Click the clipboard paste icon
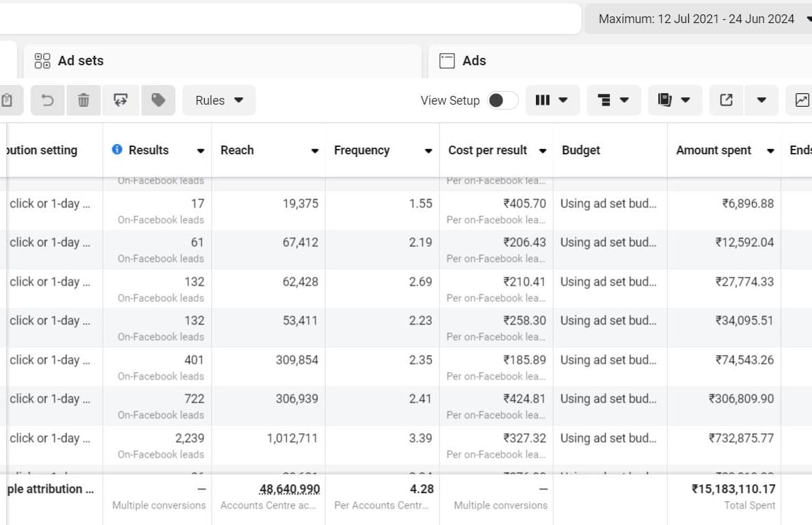Viewport: 812px width, 525px height. [x=7, y=101]
